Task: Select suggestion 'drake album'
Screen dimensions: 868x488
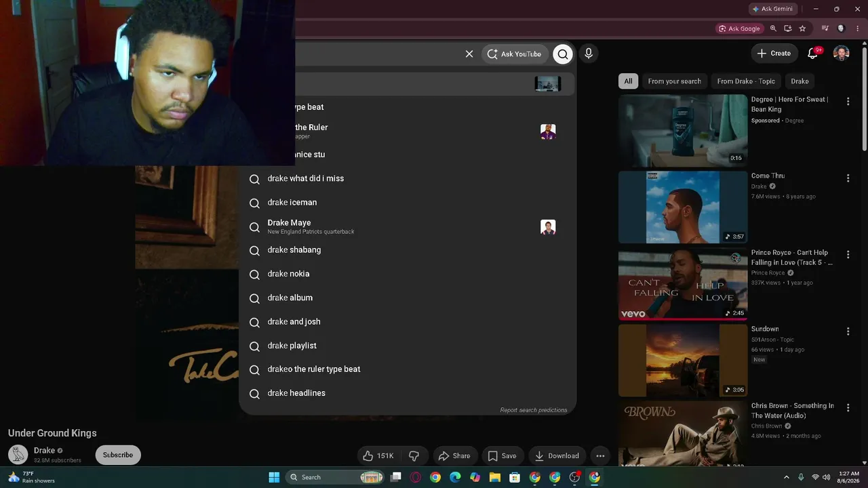Action: click(x=408, y=298)
